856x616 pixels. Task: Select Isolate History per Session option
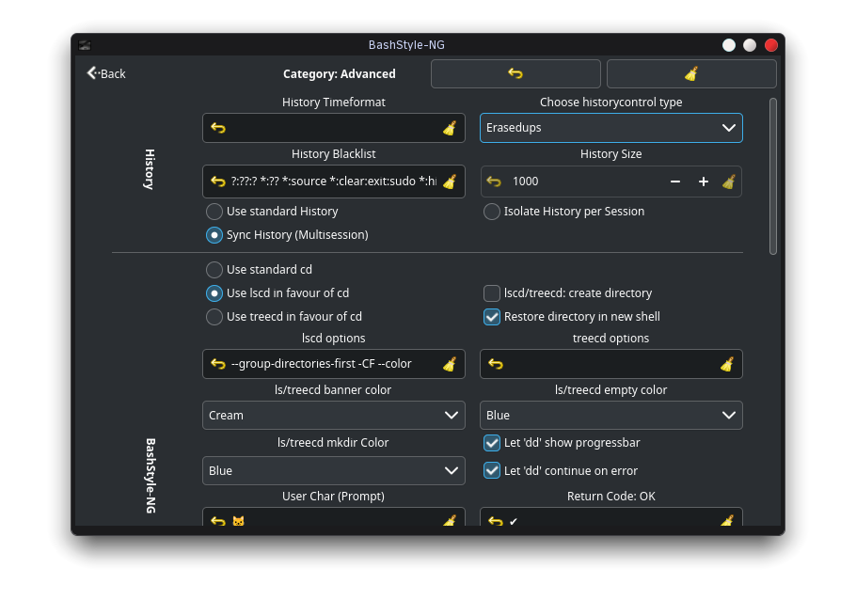tap(564, 212)
